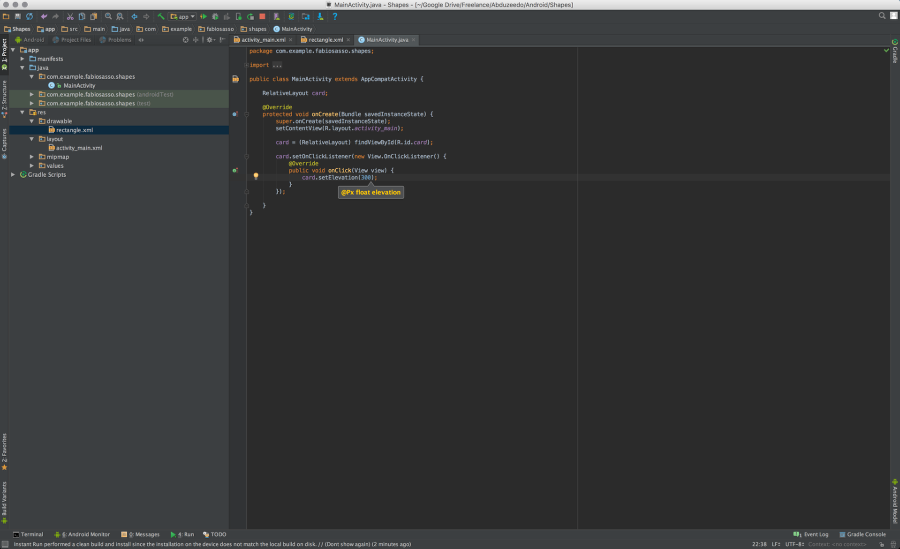Open the Messages tool window
The image size is (900, 549).
pos(140,534)
